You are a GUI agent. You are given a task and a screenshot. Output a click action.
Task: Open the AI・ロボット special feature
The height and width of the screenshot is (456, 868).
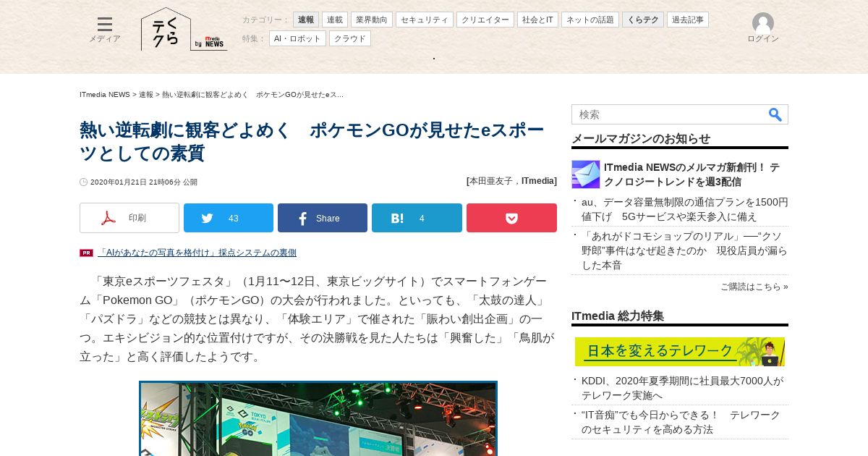click(x=297, y=38)
